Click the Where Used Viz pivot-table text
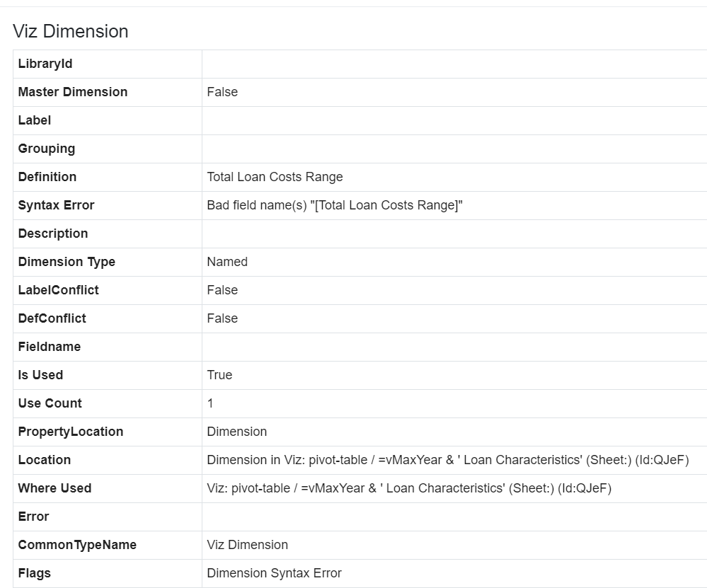707x588 pixels. pos(409,488)
